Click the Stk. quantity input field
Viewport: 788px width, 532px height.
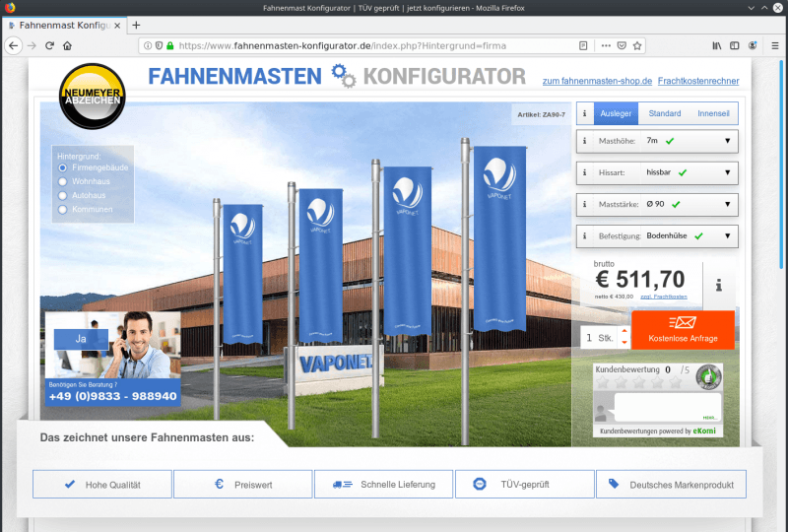[599, 338]
